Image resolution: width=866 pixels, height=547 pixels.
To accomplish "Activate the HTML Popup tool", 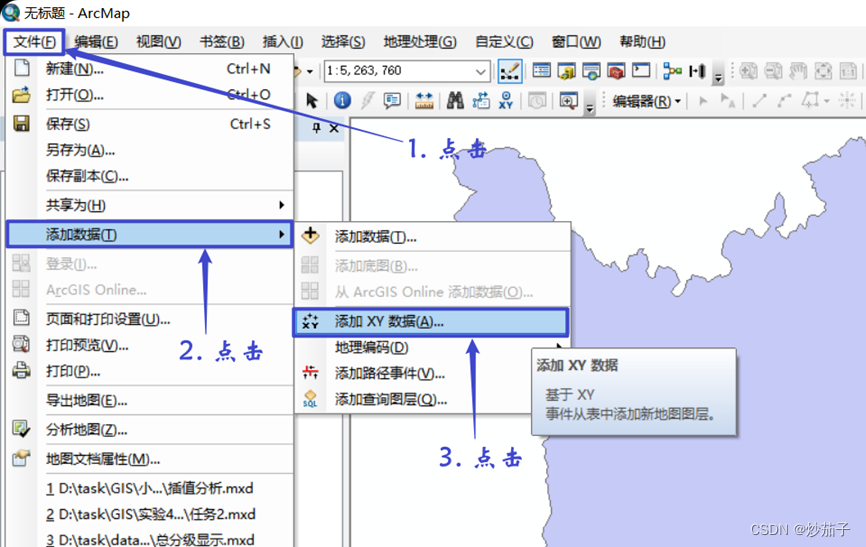I will [392, 101].
